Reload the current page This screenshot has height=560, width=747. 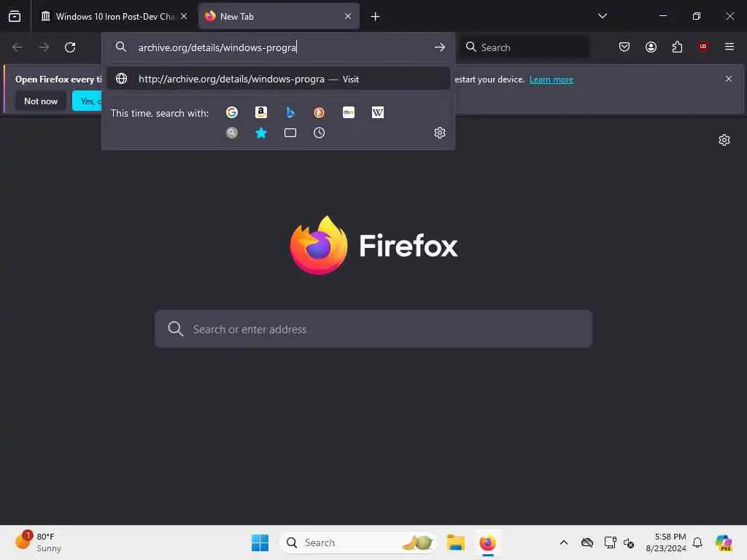[70, 47]
